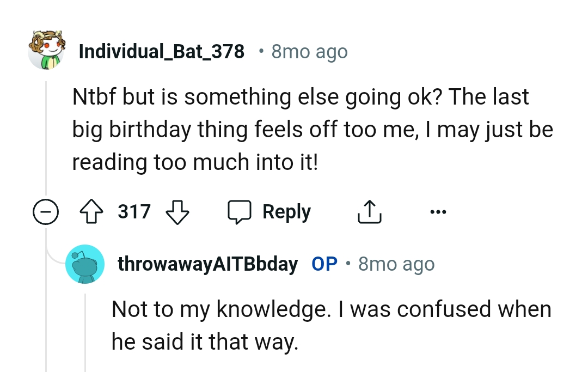Upvote Individual_Bat_378's comment
Viewport: 588px width, 372px height.
(x=91, y=211)
